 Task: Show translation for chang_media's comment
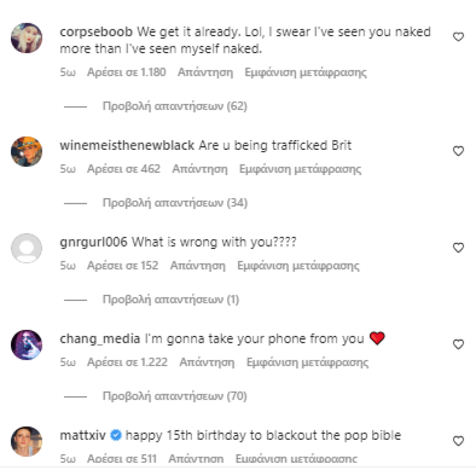(x=308, y=362)
